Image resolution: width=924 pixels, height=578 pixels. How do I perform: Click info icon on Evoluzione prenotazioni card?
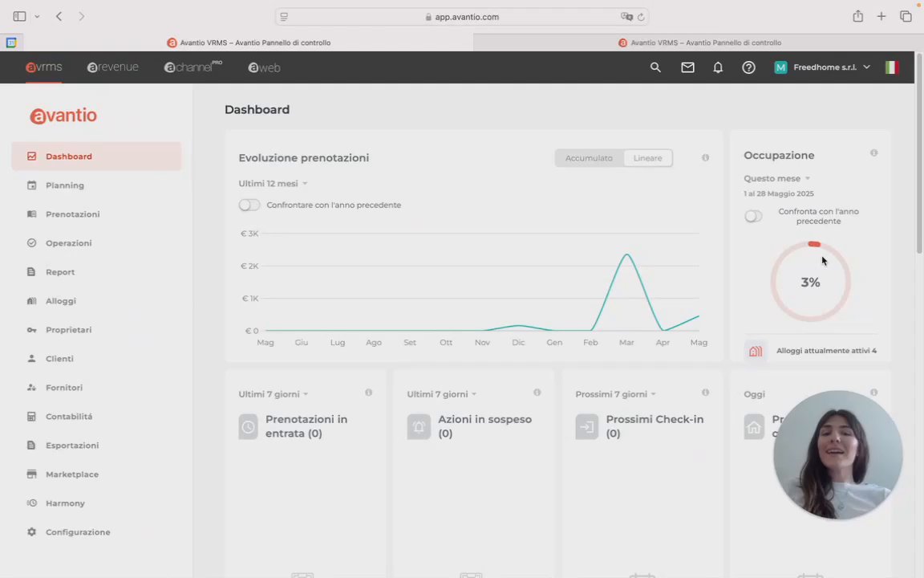click(x=705, y=157)
